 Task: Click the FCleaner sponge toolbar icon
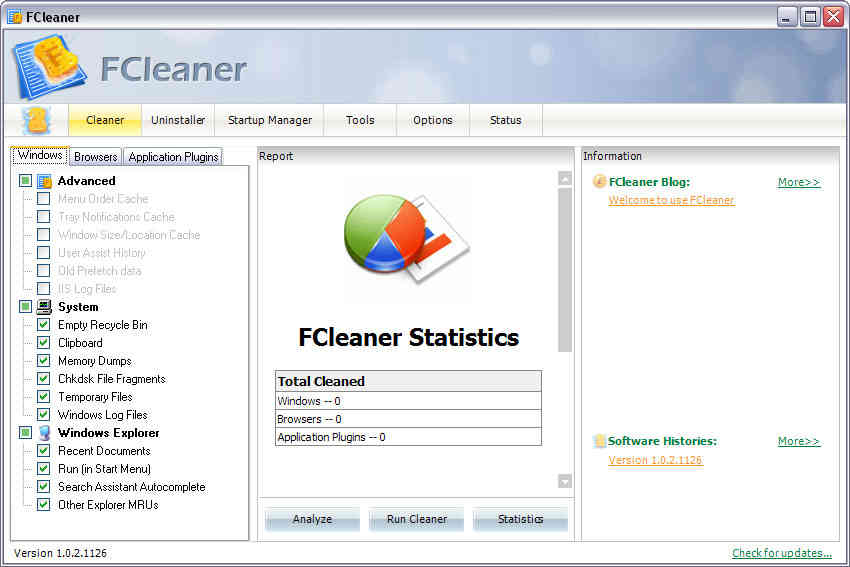[36, 120]
